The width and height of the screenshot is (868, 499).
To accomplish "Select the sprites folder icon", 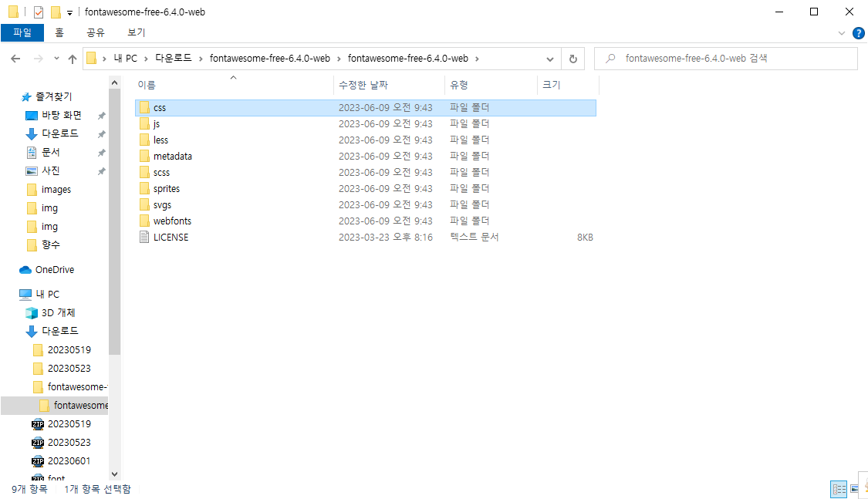I will (144, 188).
